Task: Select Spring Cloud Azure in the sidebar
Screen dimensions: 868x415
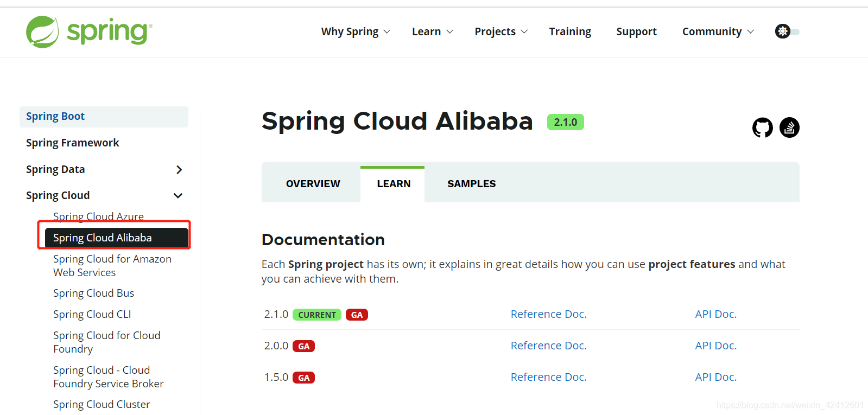Action: pos(98,216)
